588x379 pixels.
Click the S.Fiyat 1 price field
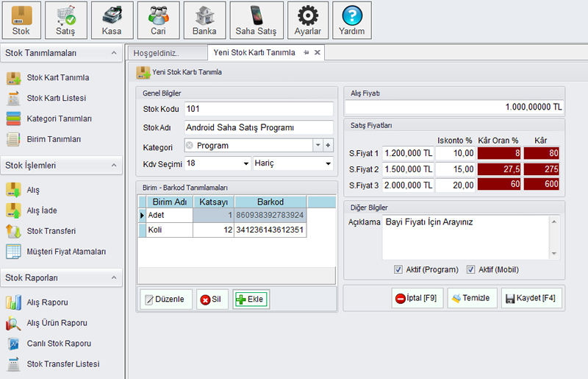408,153
